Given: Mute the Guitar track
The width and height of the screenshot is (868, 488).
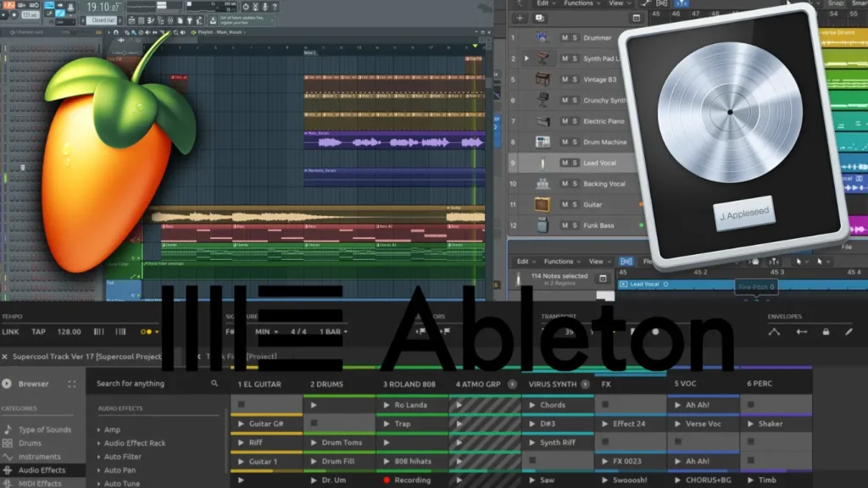Looking at the screenshot, I should coord(565,204).
